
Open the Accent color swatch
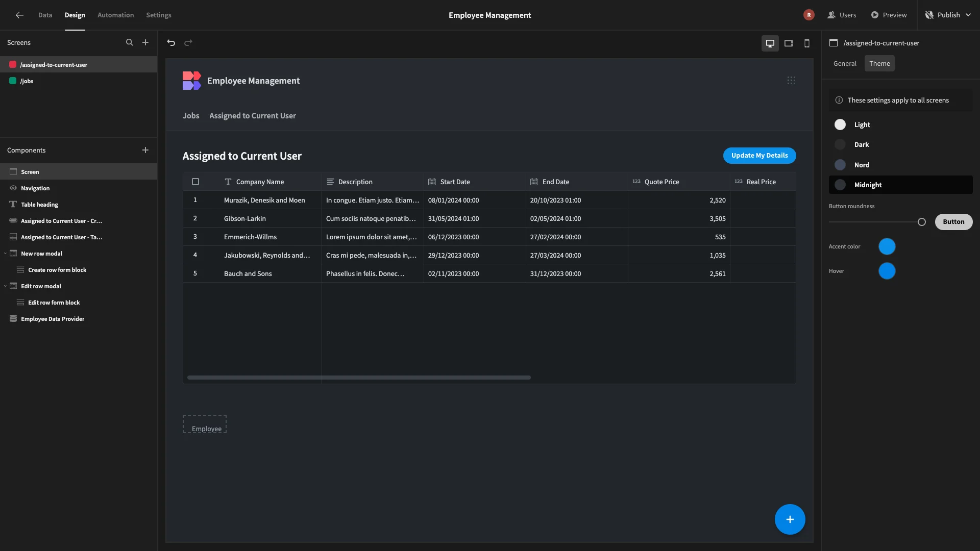pos(887,246)
